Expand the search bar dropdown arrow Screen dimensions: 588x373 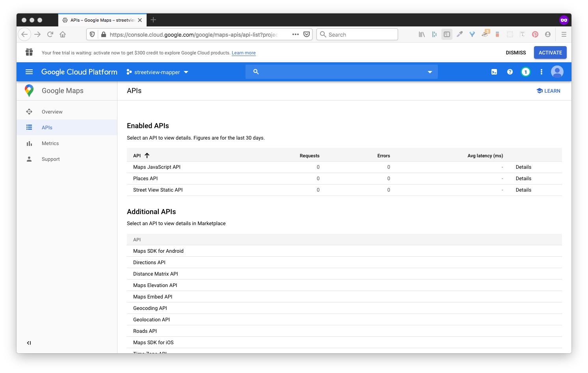429,72
